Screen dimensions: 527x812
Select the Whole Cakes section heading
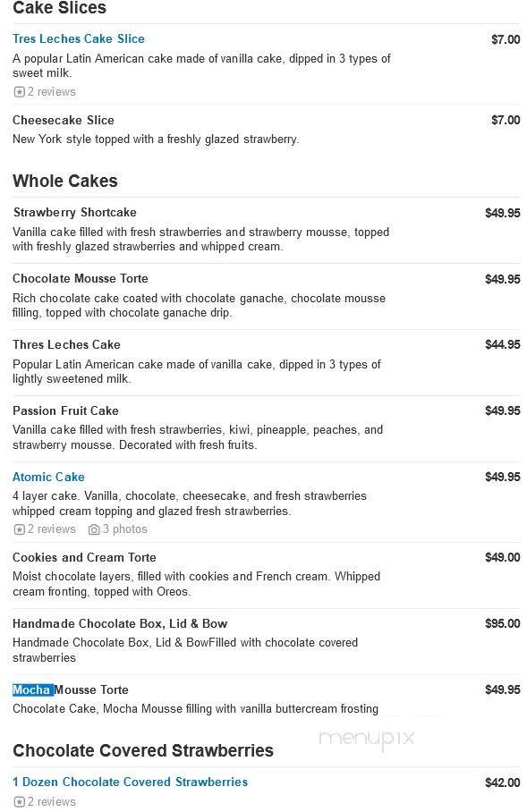pos(64,181)
